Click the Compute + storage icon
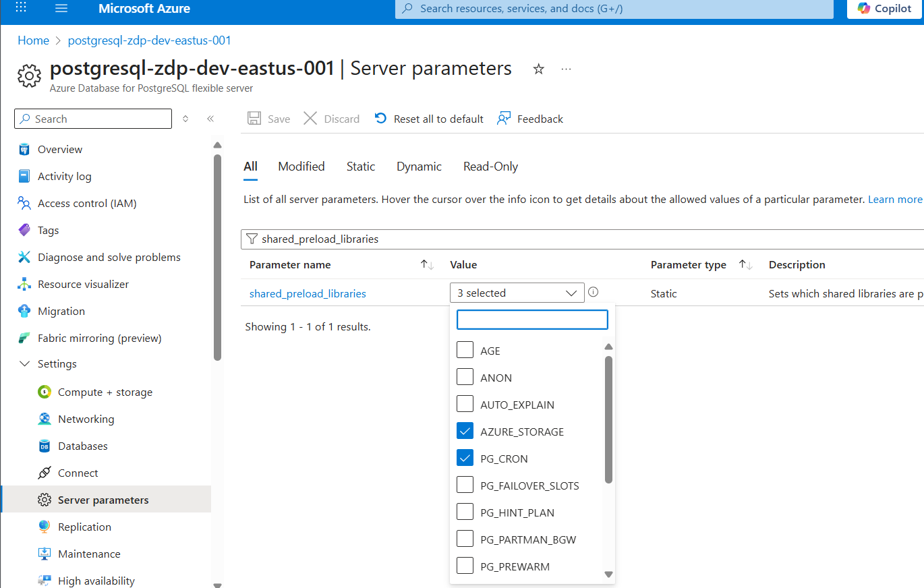Image resolution: width=924 pixels, height=588 pixels. 45,392
